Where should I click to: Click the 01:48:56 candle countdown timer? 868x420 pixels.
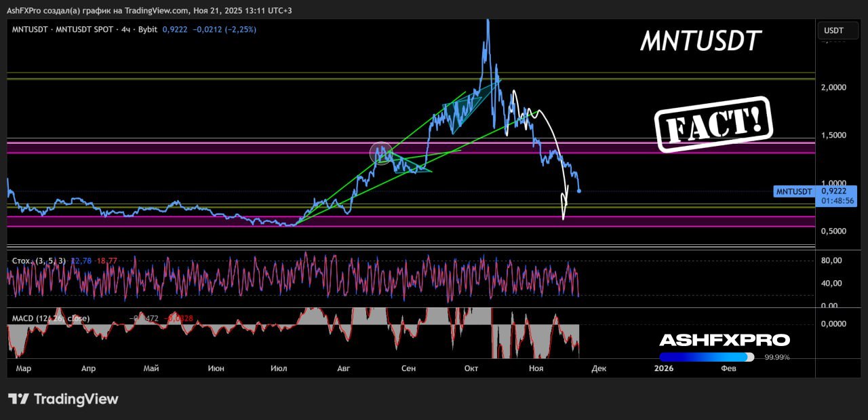[x=838, y=199]
